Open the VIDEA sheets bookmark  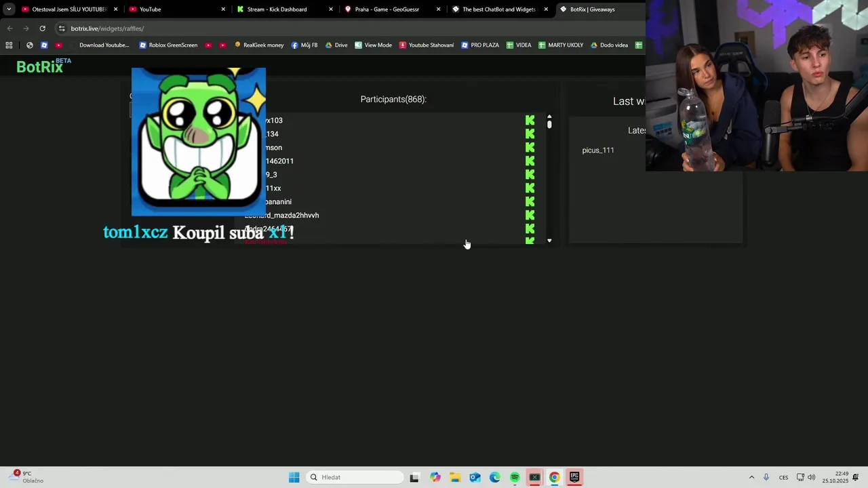click(519, 45)
